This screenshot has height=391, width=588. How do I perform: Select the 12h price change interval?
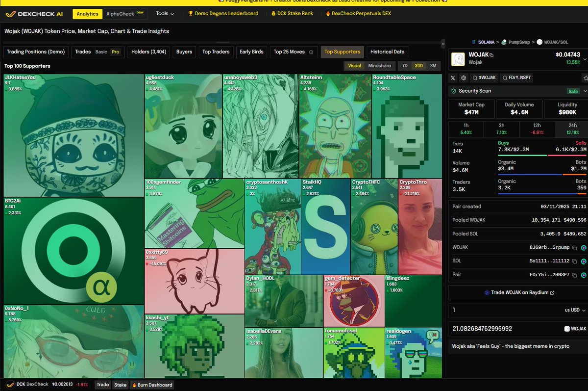click(536, 129)
